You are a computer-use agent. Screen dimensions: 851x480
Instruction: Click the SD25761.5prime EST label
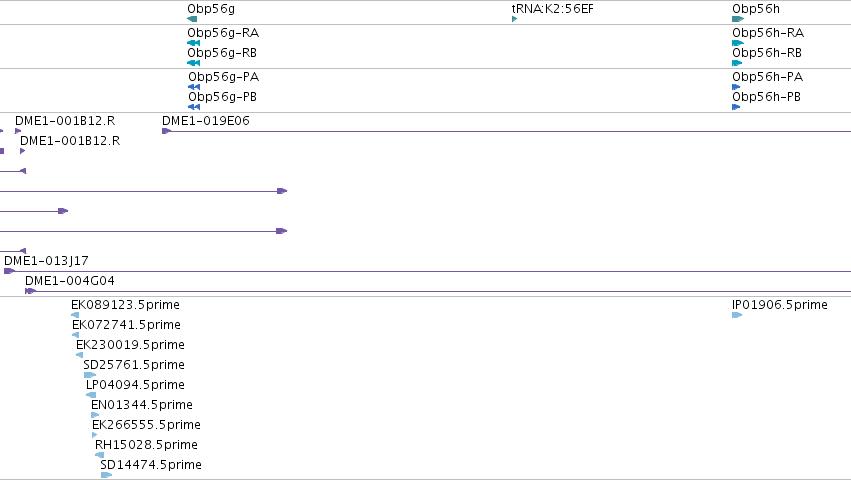134,365
